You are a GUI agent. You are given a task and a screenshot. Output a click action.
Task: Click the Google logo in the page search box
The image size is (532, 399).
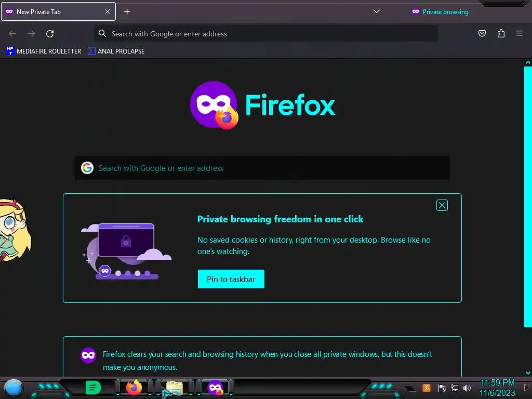[87, 168]
